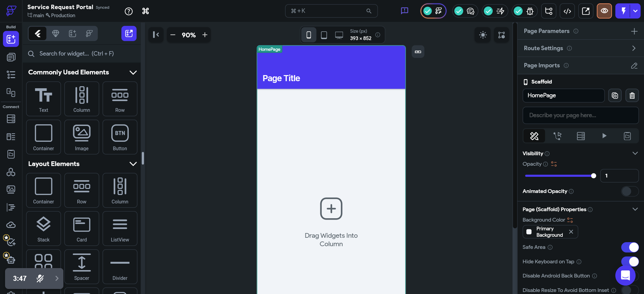The width and height of the screenshot is (644, 294).
Task: Select desktop device preview
Action: tap(339, 35)
